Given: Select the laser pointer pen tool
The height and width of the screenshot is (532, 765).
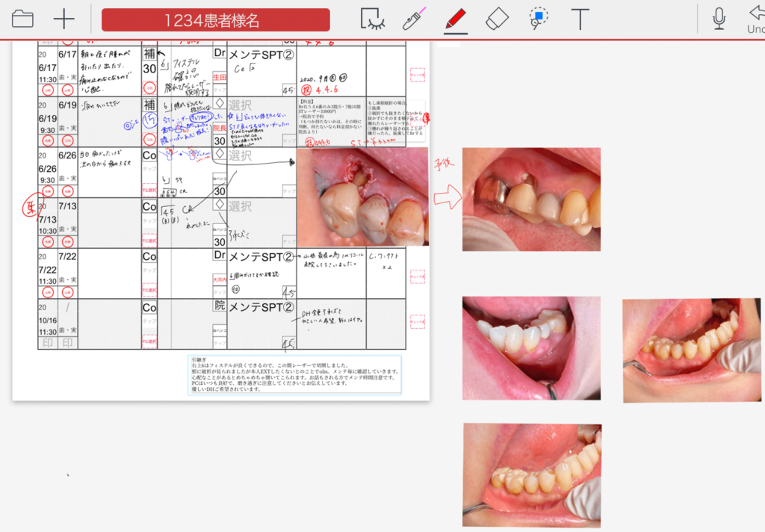Looking at the screenshot, I should click(x=414, y=19).
